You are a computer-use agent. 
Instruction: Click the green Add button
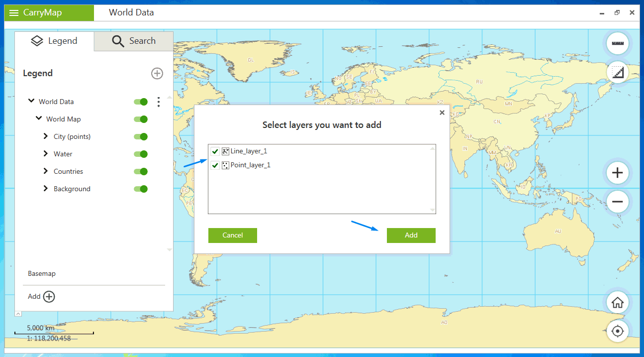pyautogui.click(x=411, y=236)
